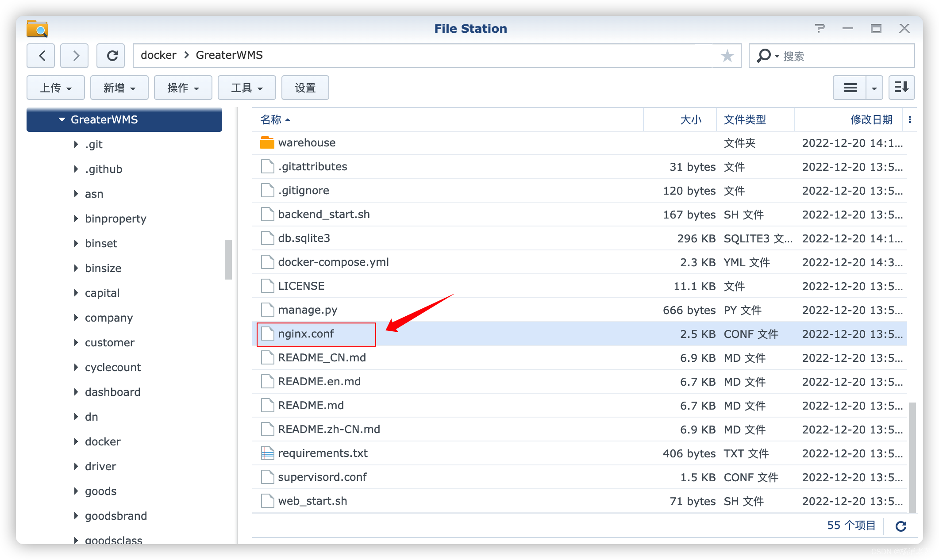Image resolution: width=939 pixels, height=560 pixels.
Task: Switch to the list view mode icon
Action: coord(850,88)
